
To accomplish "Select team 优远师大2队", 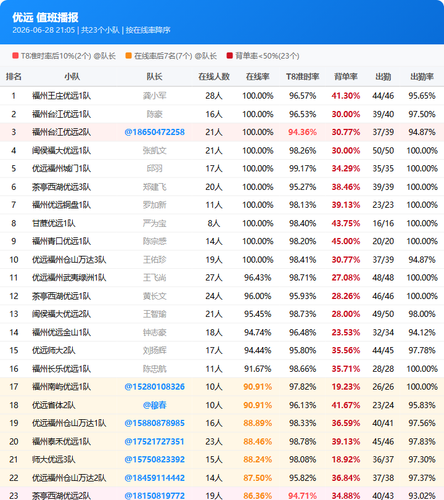I will pyautogui.click(x=54, y=351).
